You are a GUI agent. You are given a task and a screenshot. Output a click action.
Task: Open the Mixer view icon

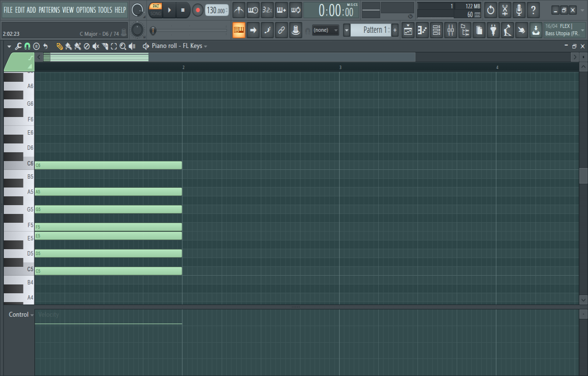point(450,30)
